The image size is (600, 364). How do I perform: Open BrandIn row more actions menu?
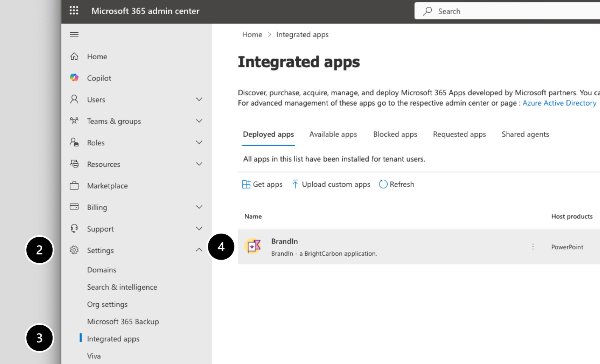pyautogui.click(x=533, y=247)
